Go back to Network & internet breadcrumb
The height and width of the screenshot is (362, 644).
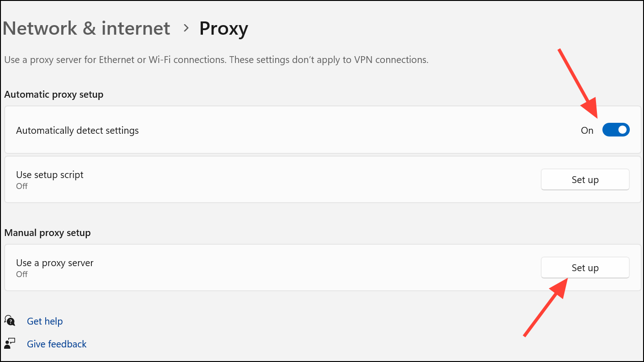tap(87, 28)
